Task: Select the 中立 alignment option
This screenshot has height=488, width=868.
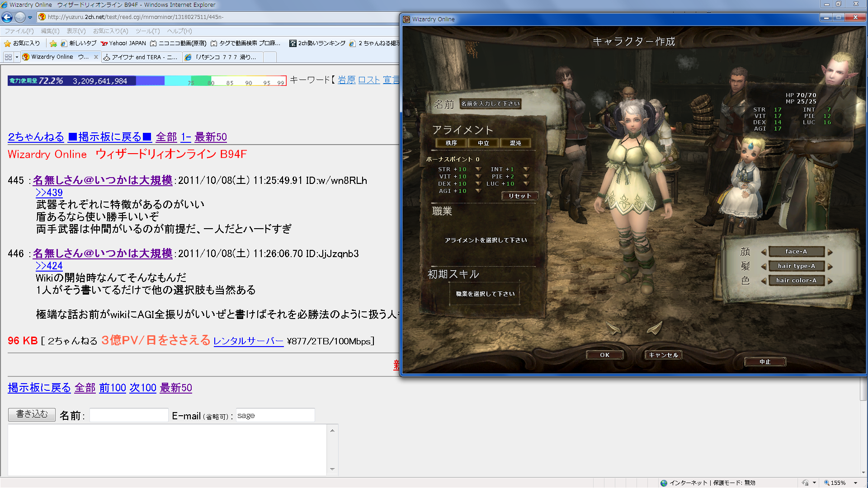Action: pyautogui.click(x=483, y=143)
